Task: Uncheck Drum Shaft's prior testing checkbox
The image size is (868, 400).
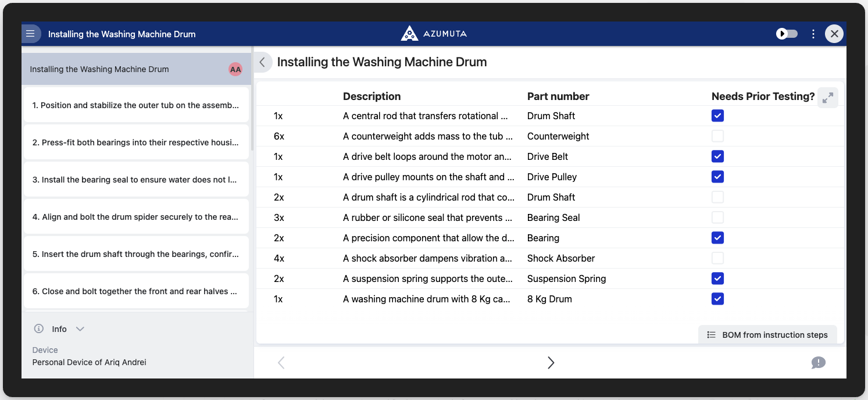Action: click(717, 116)
